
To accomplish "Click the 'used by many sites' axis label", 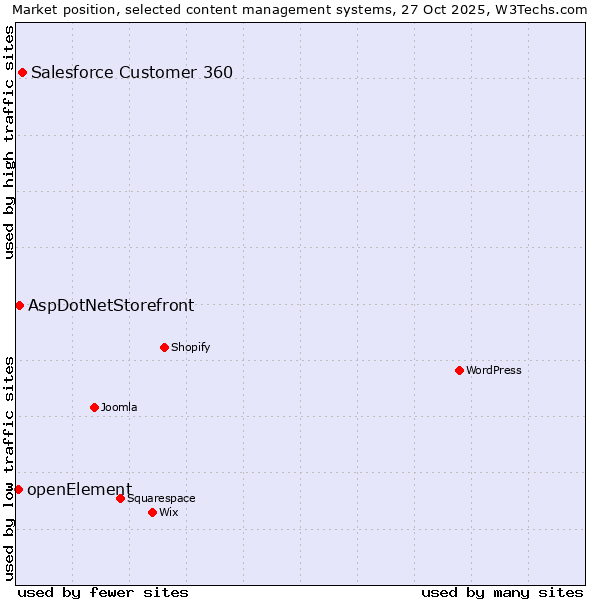I will (x=502, y=592).
